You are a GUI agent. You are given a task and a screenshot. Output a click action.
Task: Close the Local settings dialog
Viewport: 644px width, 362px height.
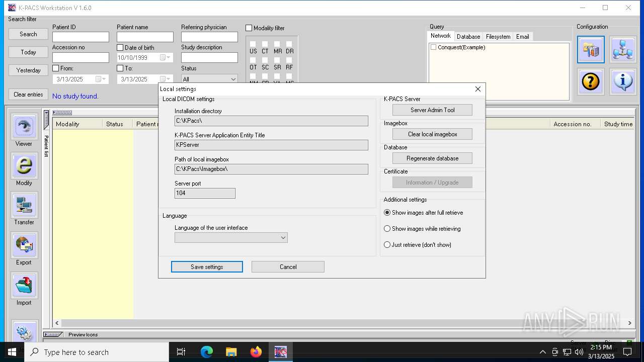(478, 89)
